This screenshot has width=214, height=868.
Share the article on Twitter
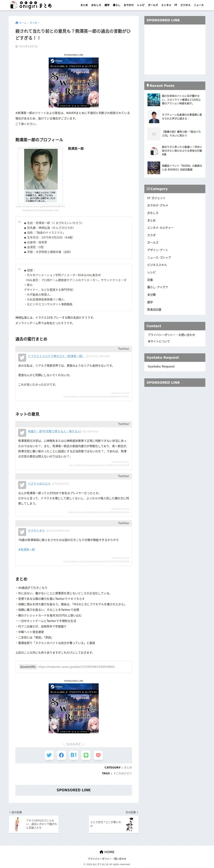pos(49,755)
